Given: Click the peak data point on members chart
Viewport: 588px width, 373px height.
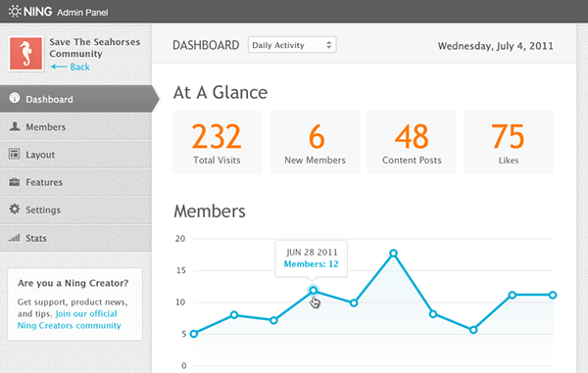Looking at the screenshot, I should pos(393,254).
